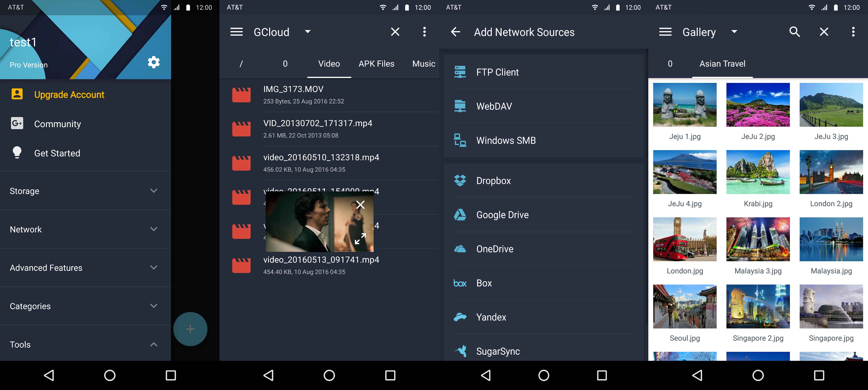This screenshot has height=390, width=868.
Task: Click video icon for IMG_3173.MOV
Action: click(x=241, y=95)
